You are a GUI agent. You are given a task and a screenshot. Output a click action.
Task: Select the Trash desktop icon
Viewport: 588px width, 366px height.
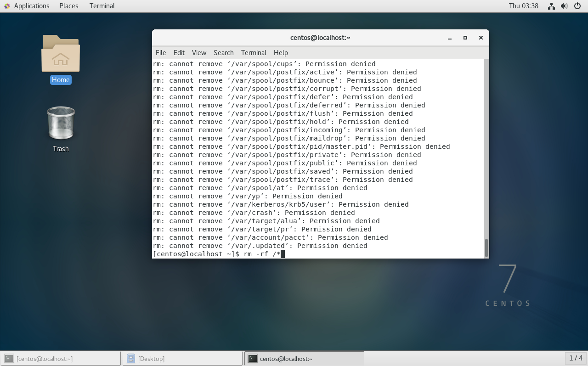click(x=61, y=130)
